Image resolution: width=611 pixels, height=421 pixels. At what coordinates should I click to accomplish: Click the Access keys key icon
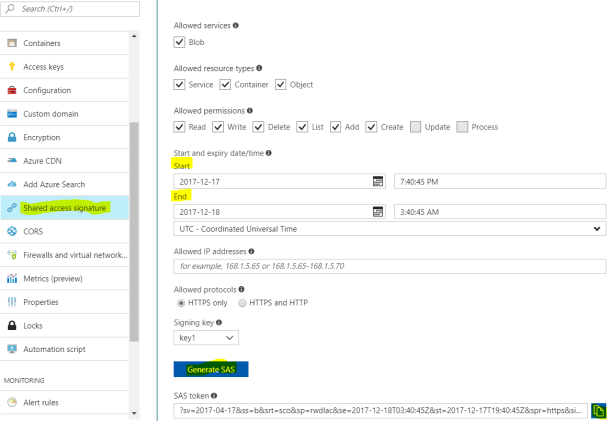(12, 67)
